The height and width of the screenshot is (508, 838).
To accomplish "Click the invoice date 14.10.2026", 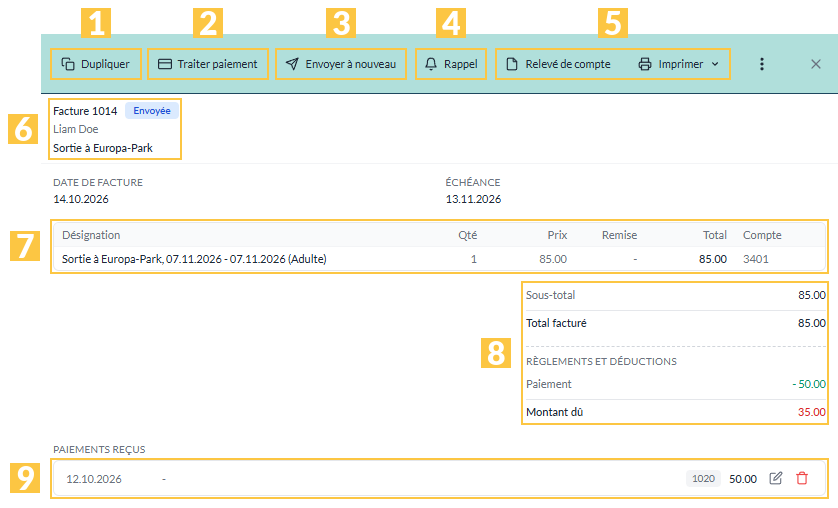I will coord(81,199).
